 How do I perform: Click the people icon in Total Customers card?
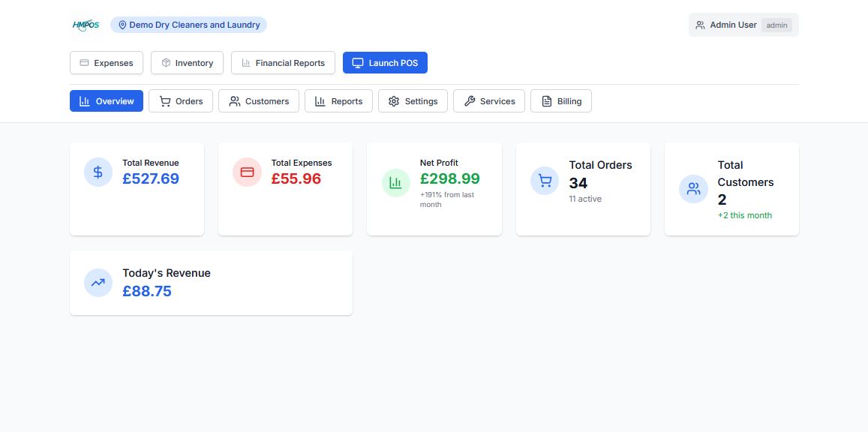[693, 189]
